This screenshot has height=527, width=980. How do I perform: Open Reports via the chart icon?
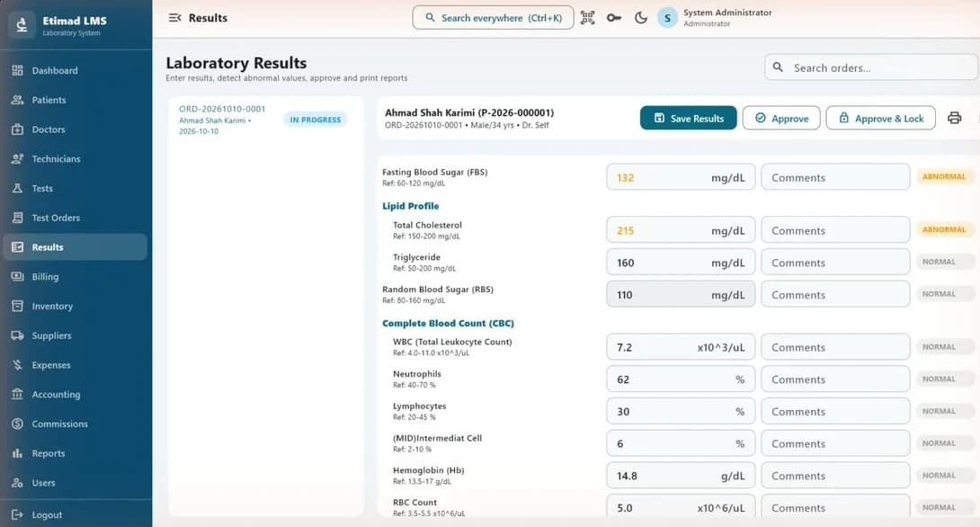17,453
